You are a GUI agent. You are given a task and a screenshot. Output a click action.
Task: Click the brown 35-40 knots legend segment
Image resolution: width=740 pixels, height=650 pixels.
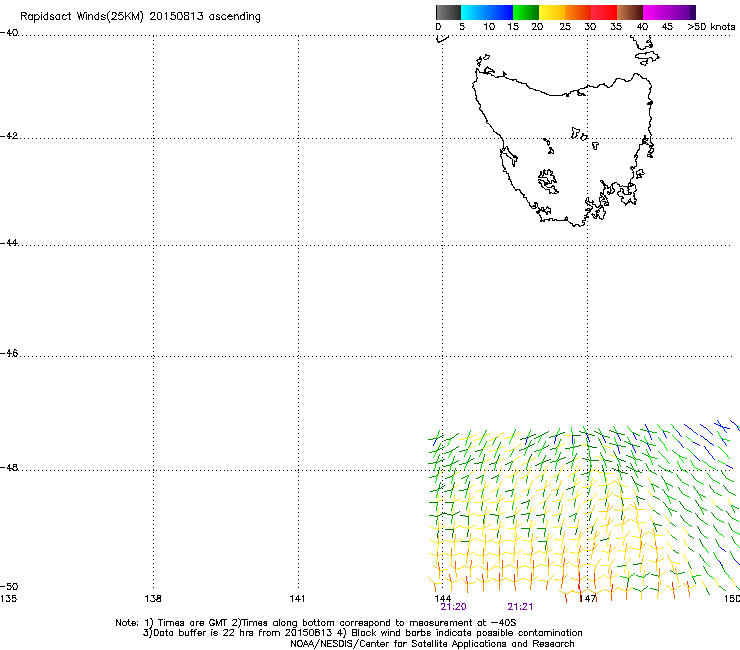click(630, 12)
